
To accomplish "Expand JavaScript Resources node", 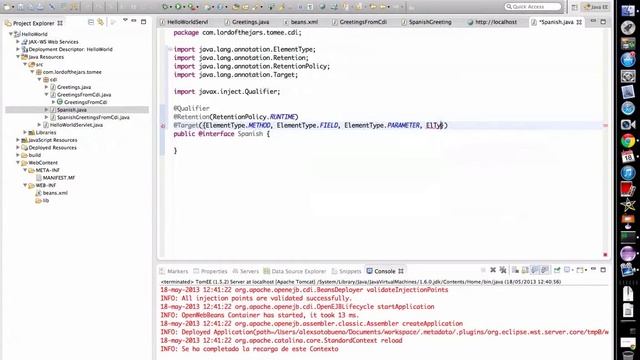I will [x=18, y=140].
